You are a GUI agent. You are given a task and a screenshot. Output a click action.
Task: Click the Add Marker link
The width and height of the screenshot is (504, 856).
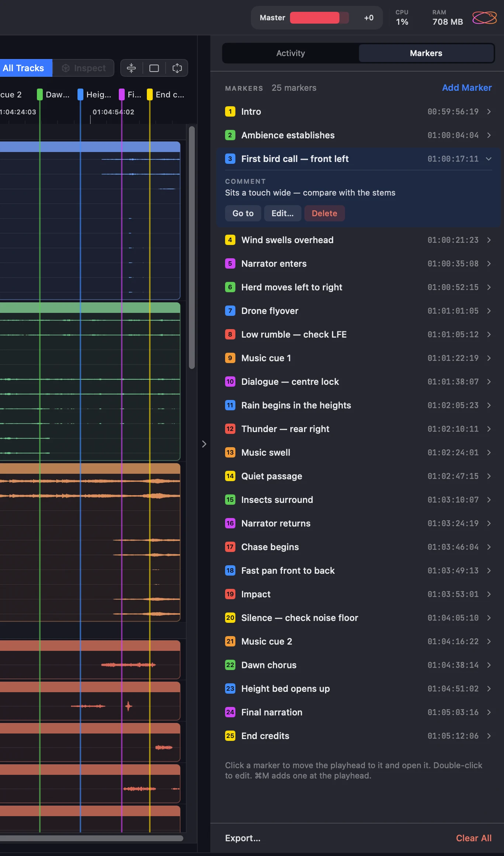[467, 88]
